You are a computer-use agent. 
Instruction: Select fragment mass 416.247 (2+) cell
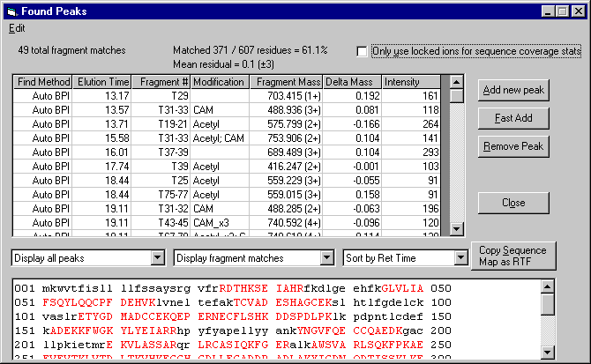point(286,167)
